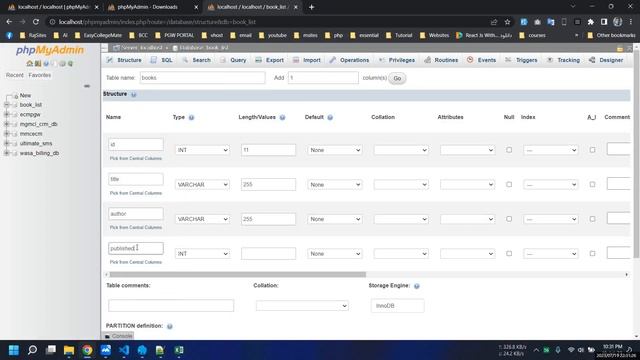Open Windows Start menu

(14, 350)
